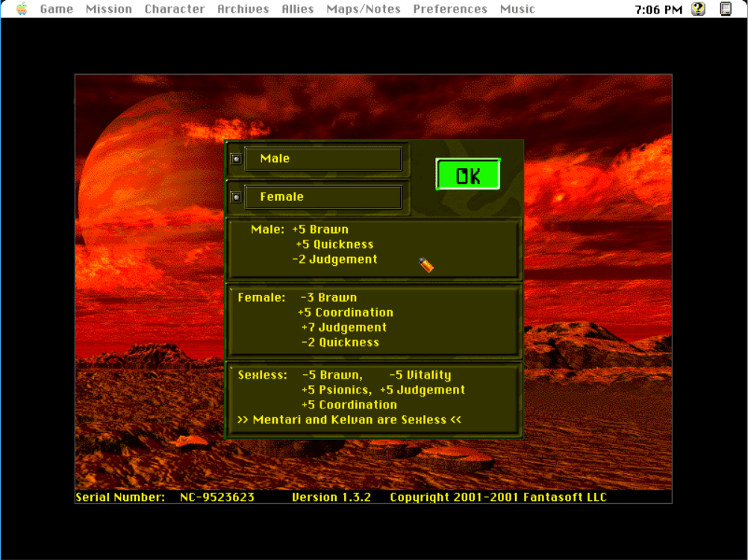Click the help question mark icon

click(x=699, y=9)
